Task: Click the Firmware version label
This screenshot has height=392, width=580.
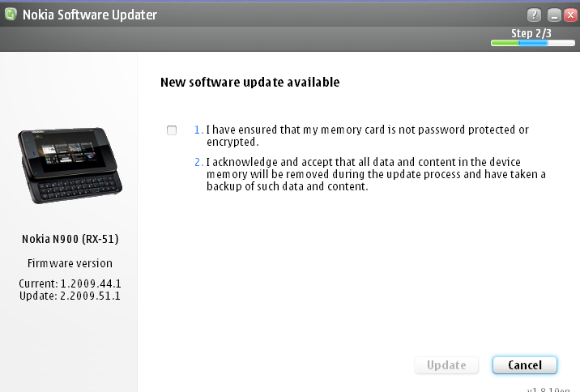Action: 70,263
